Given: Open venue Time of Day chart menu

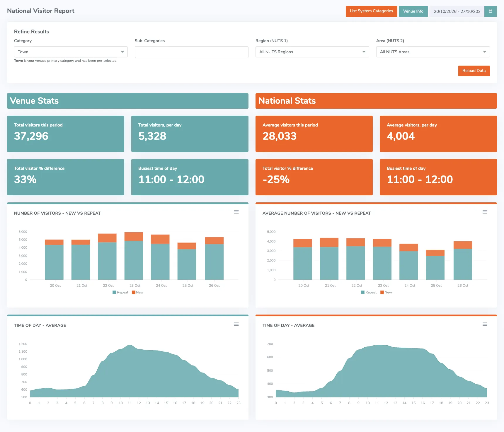Looking at the screenshot, I should point(236,324).
